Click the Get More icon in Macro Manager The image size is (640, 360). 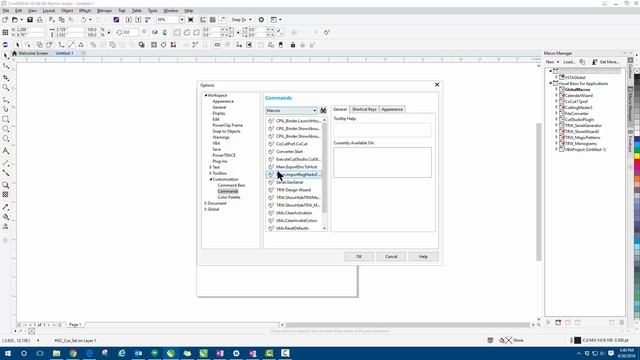[x=595, y=62]
